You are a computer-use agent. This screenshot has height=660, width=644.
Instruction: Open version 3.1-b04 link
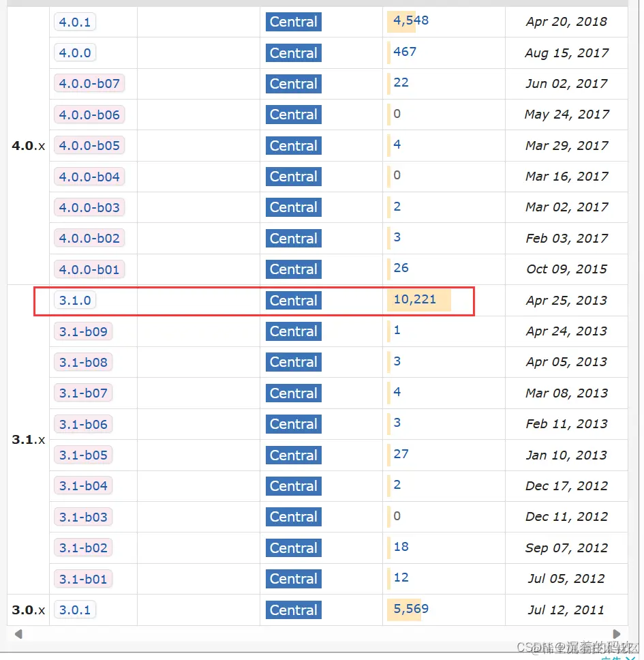tap(83, 485)
